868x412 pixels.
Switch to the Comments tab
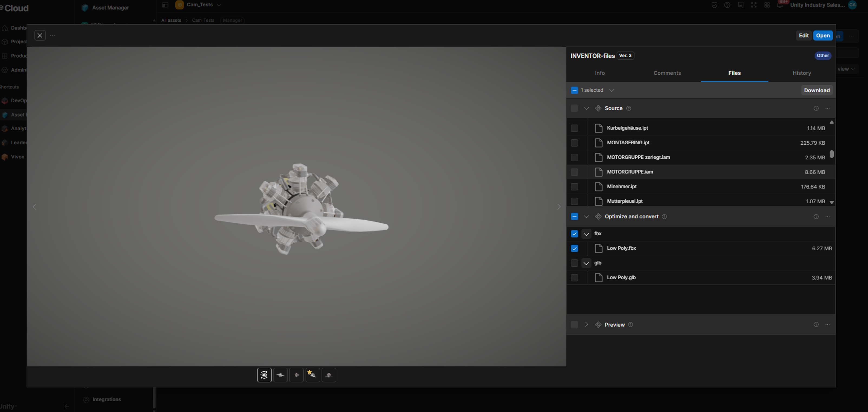pos(667,73)
